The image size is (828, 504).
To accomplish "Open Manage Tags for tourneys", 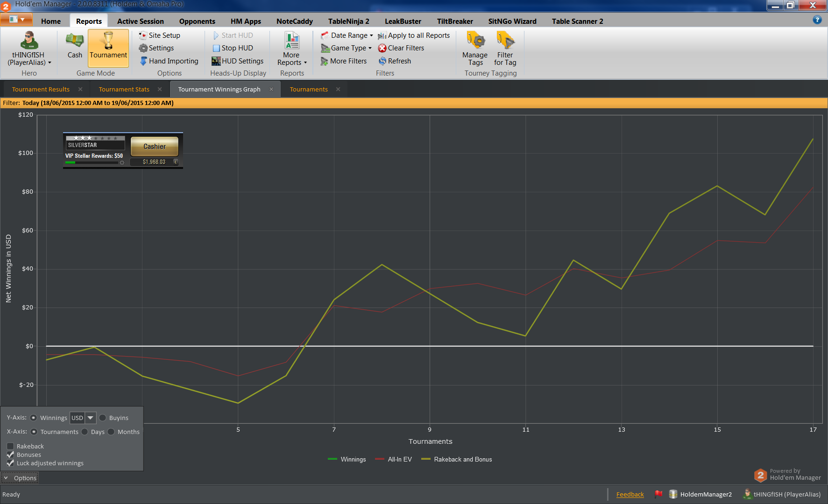I will click(x=475, y=49).
